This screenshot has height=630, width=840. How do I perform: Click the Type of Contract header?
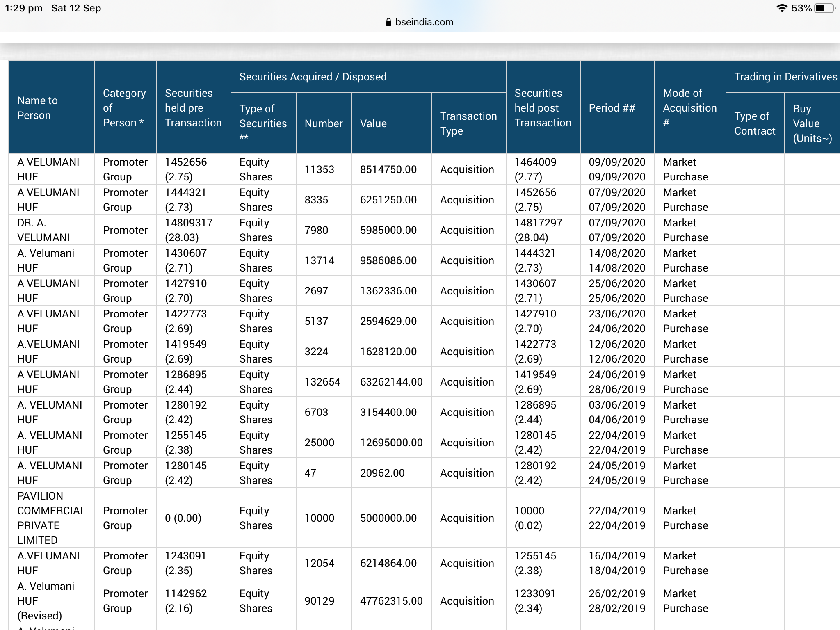coord(754,123)
